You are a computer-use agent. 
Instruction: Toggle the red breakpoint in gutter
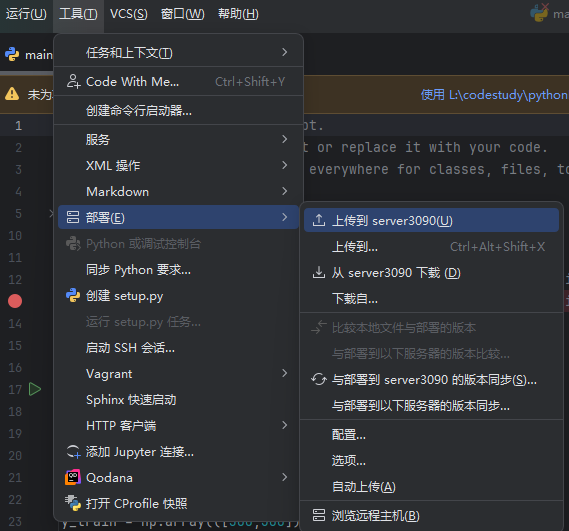(x=15, y=301)
